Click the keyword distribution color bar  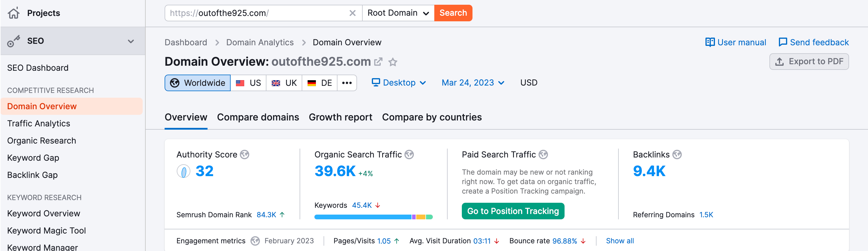[x=373, y=217]
